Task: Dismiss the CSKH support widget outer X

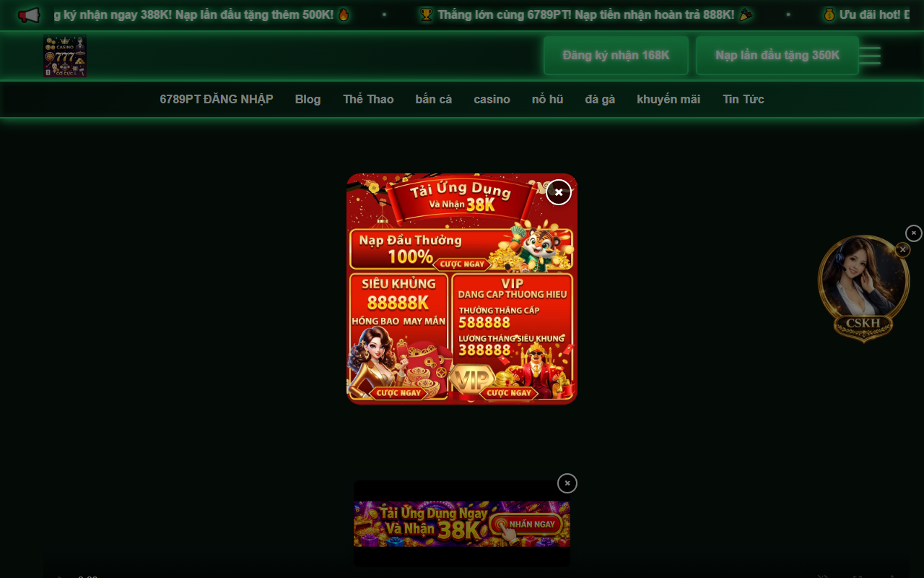Action: pos(914,233)
